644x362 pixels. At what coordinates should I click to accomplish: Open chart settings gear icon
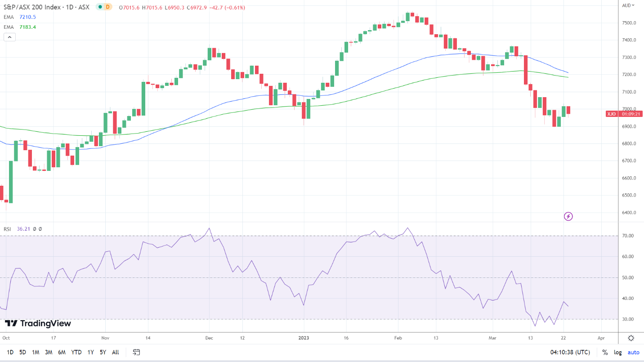(x=631, y=338)
